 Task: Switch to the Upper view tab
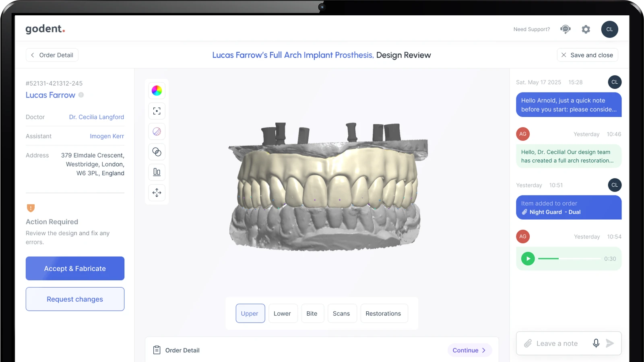coord(250,313)
